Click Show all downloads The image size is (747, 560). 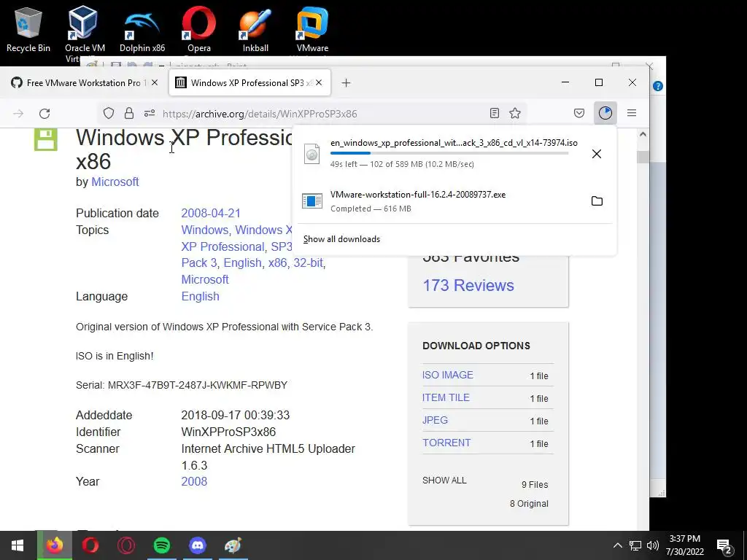click(x=341, y=239)
